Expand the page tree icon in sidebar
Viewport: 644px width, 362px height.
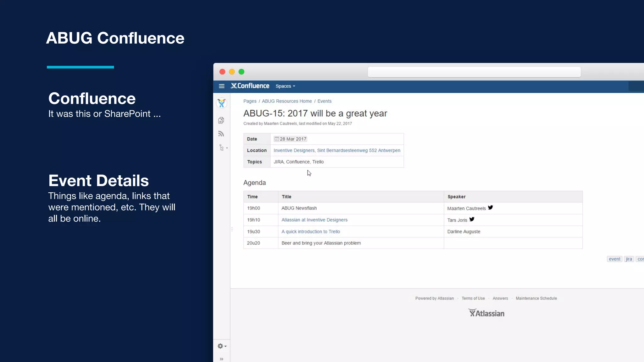point(223,148)
